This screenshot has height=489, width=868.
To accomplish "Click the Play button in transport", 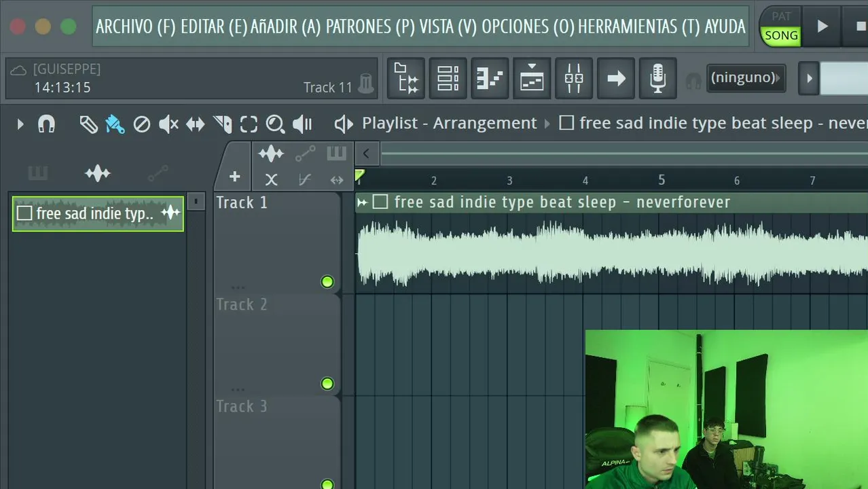I will (822, 26).
